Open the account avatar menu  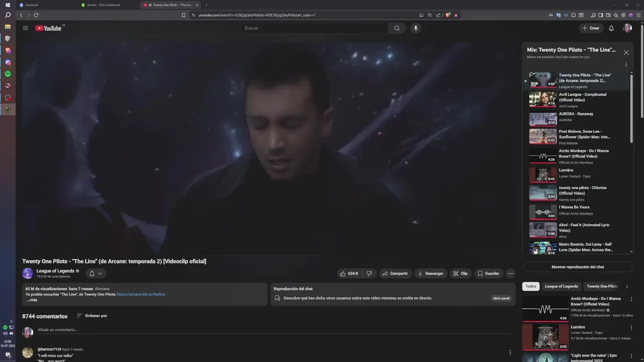(x=627, y=28)
